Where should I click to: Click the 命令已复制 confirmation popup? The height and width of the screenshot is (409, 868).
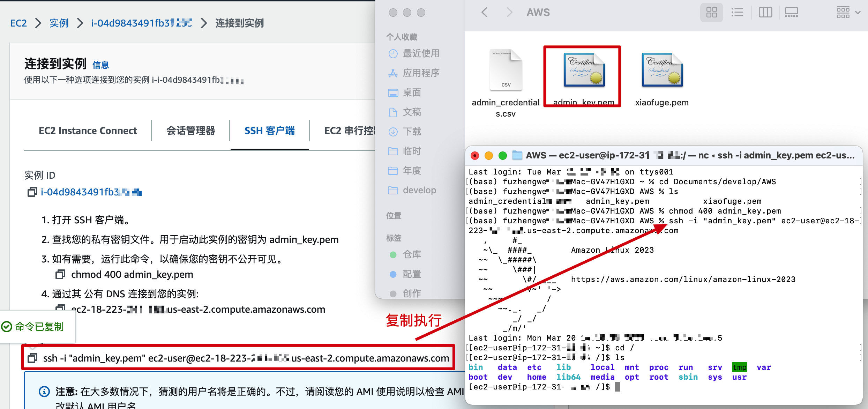(x=37, y=327)
